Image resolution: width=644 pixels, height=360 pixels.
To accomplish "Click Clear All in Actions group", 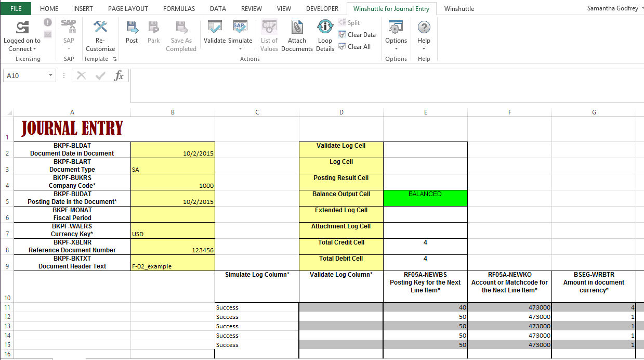I will [x=354, y=47].
